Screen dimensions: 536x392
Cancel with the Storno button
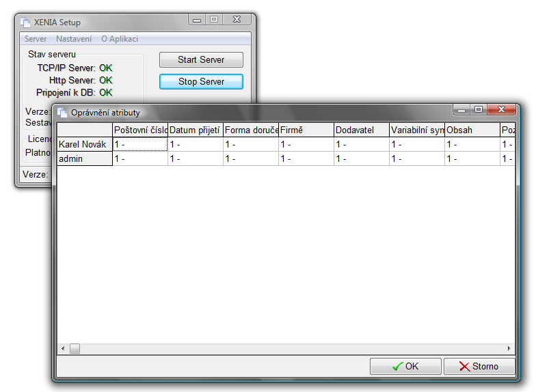(x=479, y=366)
